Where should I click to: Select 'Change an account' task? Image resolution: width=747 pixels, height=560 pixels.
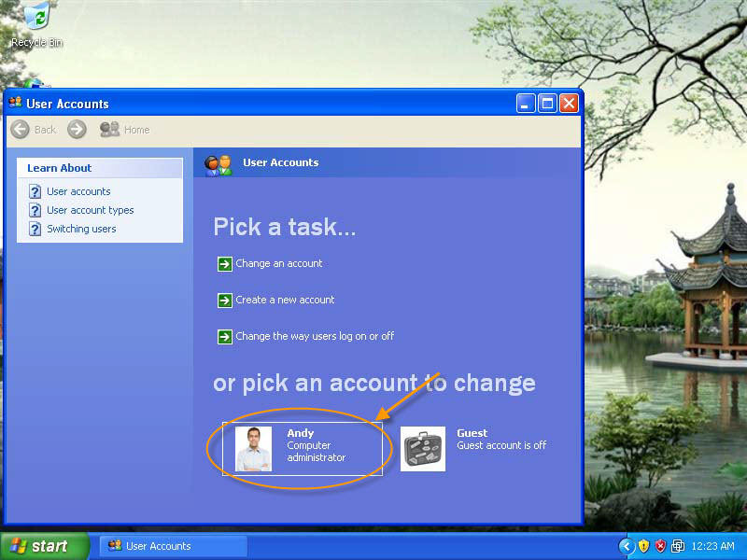(x=278, y=263)
